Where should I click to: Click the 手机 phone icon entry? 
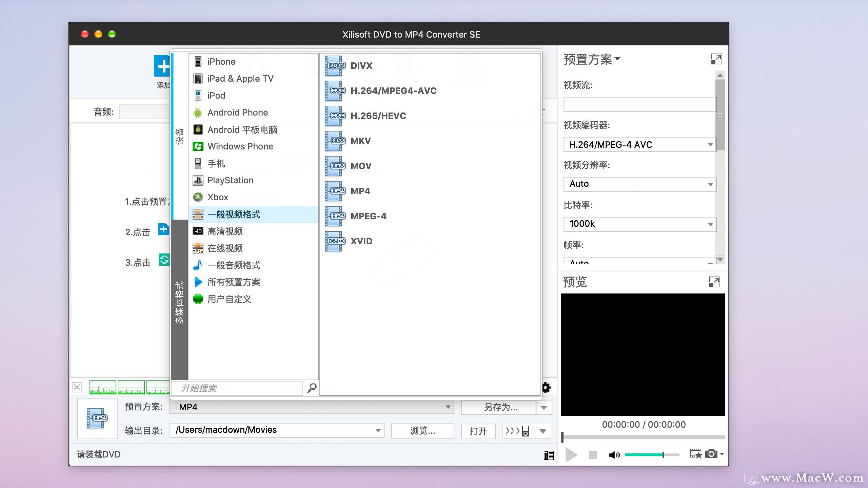coord(198,163)
